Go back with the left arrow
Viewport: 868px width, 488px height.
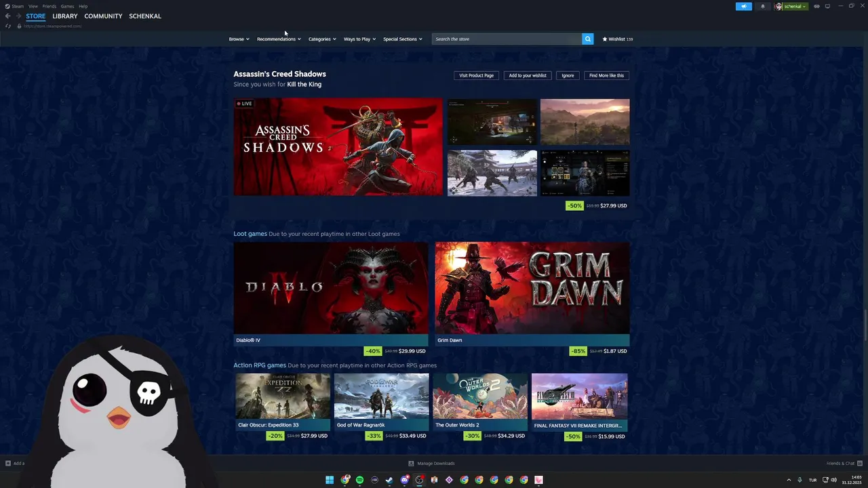7,16
